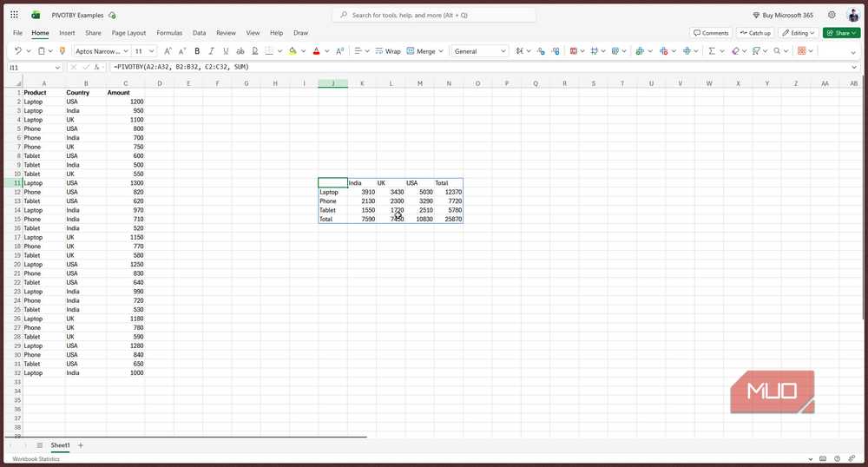Screen dimensions: 868x467
Task: Click the Undo arrow icon
Action: [x=17, y=51]
